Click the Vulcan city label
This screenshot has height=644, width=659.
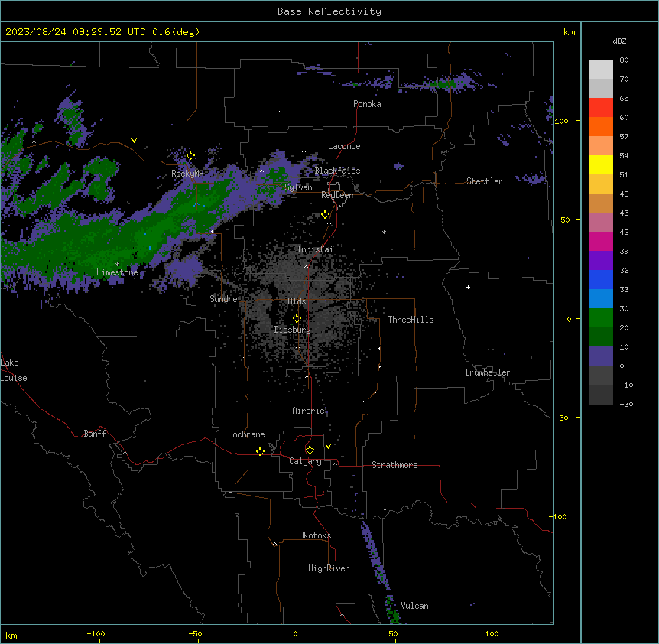tap(415, 606)
